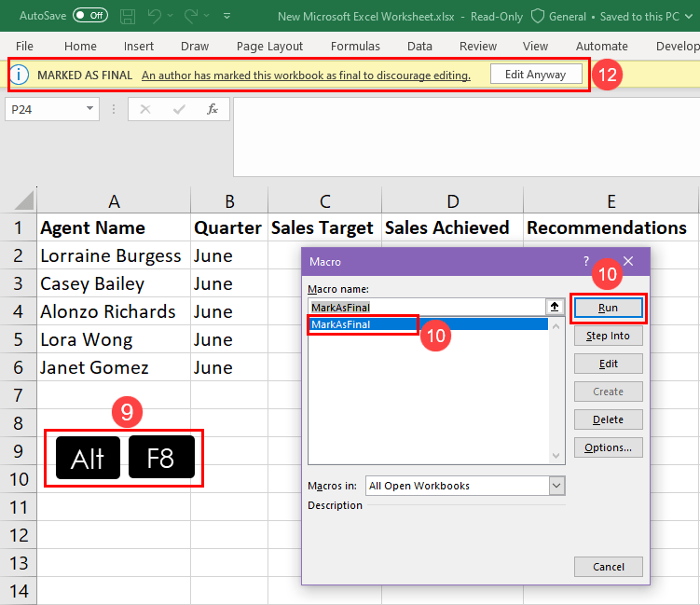
Task: Open the Formulas ribbon tab
Action: pos(355,46)
